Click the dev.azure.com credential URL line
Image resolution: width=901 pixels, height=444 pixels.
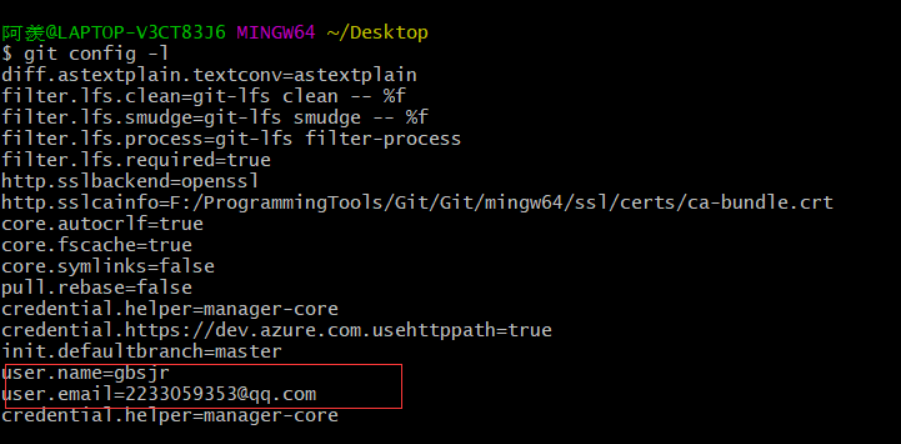[x=277, y=330]
